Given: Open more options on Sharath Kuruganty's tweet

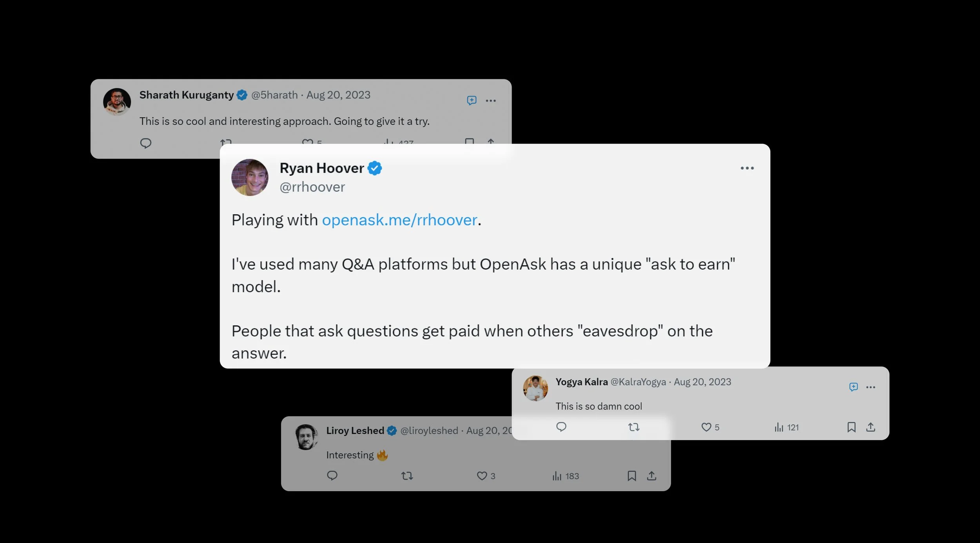Looking at the screenshot, I should click(491, 101).
